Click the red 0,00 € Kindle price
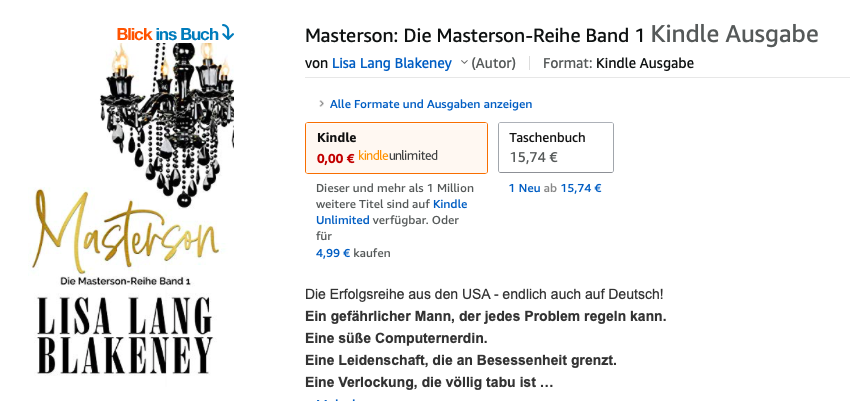Image resolution: width=850 pixels, height=401 pixels. coord(336,158)
